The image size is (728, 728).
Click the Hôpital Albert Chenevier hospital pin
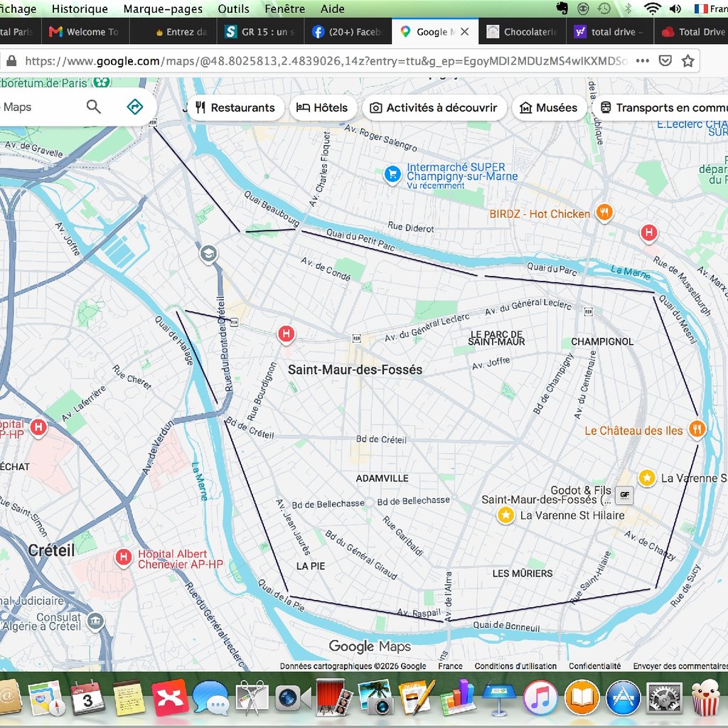coord(124,557)
